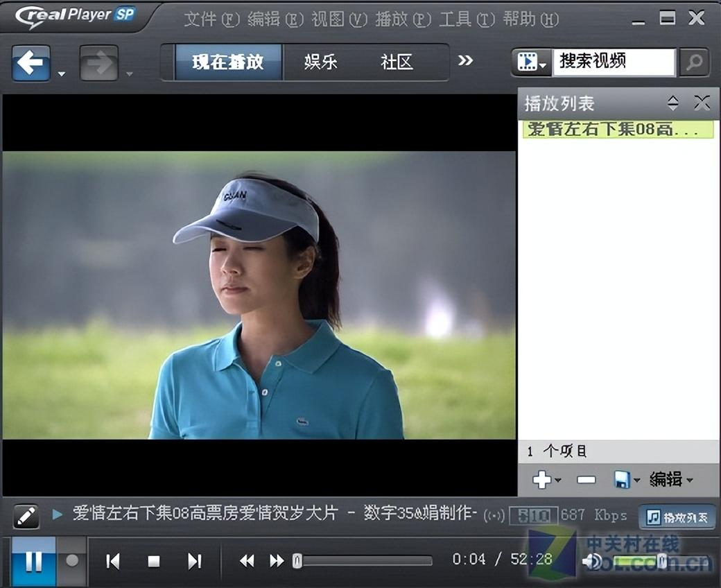Click the search magnifier button
This screenshot has width=721, height=588.
pos(693,62)
